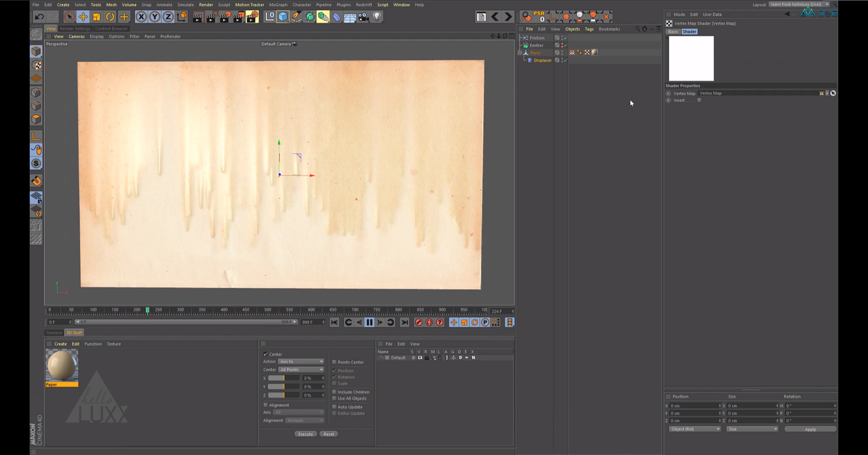Open Edit Render Settings gear clapperboard

point(252,17)
